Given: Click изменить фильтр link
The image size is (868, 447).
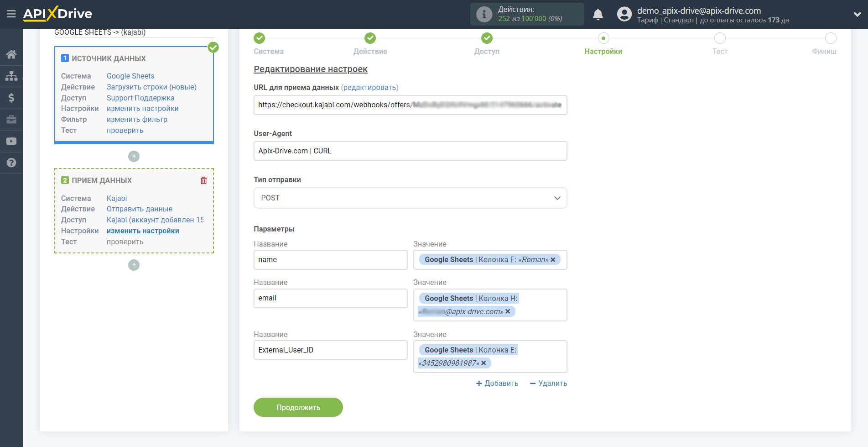Looking at the screenshot, I should pyautogui.click(x=137, y=120).
